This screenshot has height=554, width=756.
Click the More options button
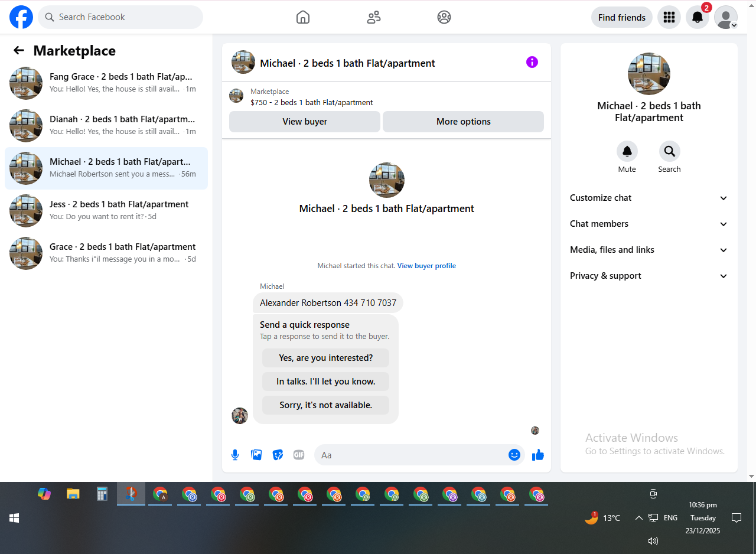coord(464,122)
